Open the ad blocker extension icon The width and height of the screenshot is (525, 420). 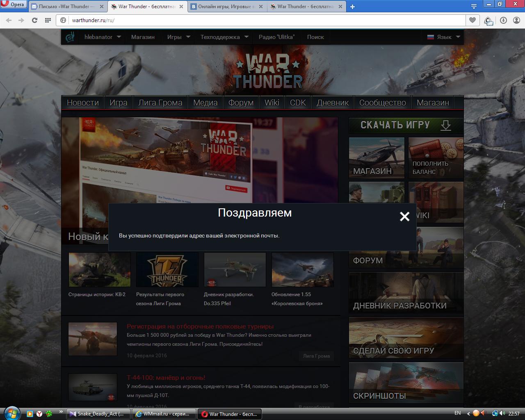pos(488,21)
